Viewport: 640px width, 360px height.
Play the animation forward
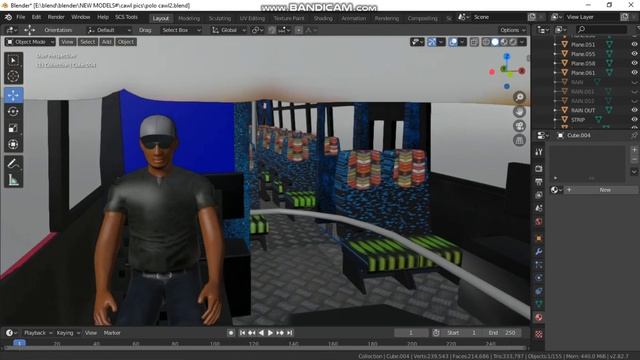(270, 333)
